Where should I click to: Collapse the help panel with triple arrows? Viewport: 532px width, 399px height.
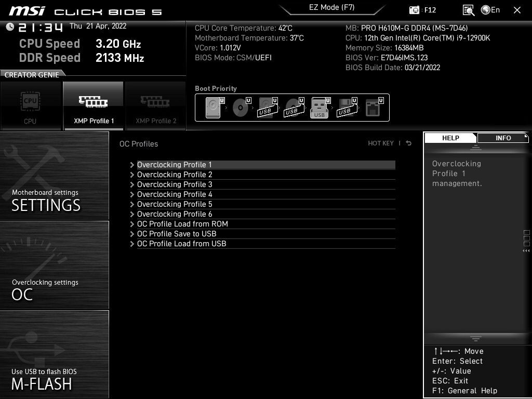[x=526, y=251]
